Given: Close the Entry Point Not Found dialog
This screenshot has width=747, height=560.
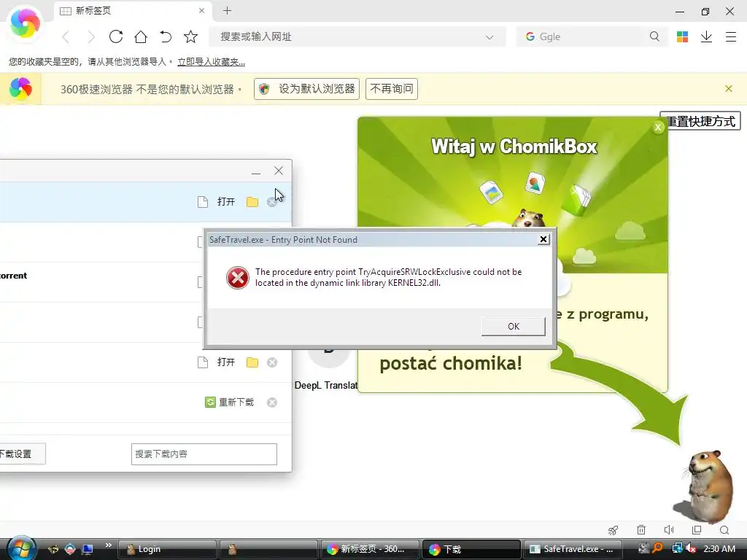Looking at the screenshot, I should click(543, 239).
